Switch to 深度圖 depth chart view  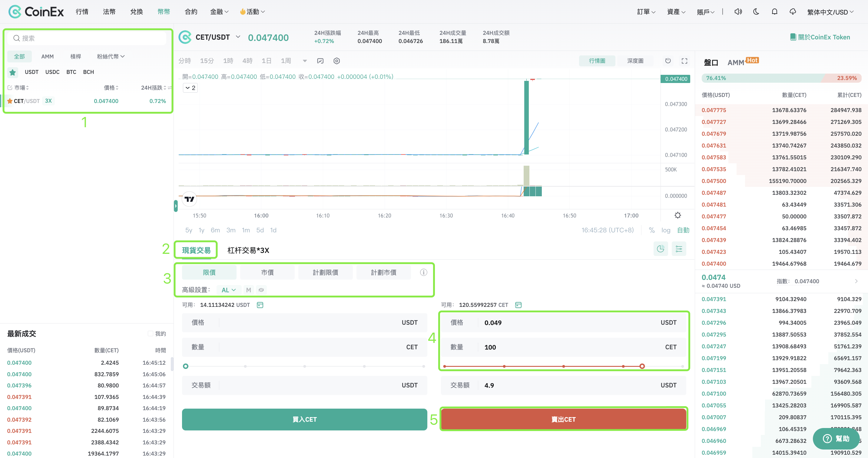635,61
